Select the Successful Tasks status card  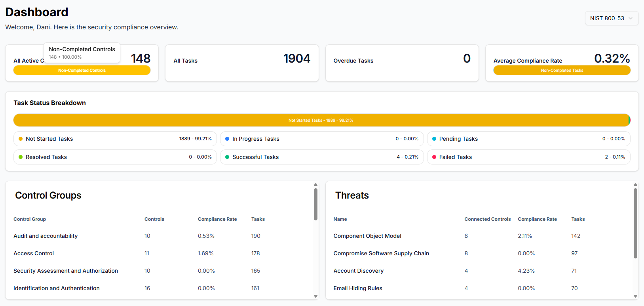(322, 157)
